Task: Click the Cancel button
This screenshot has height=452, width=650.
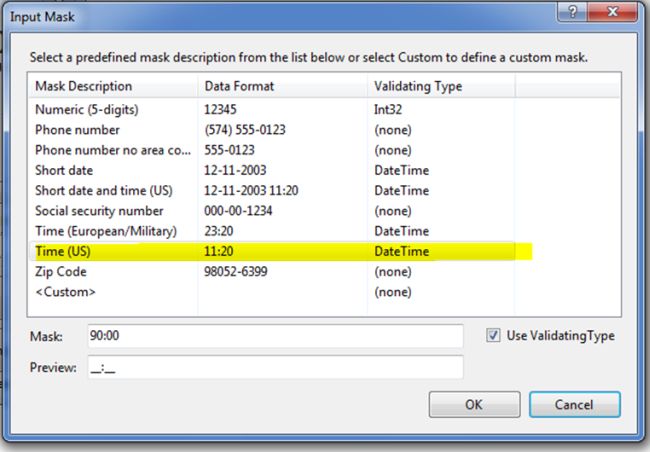Action: pos(574,404)
